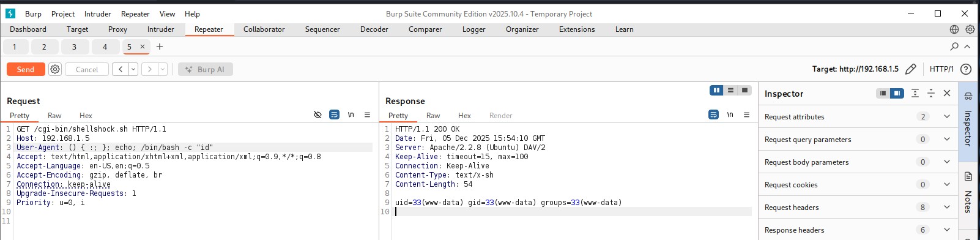Open the globe proxy settings icon
This screenshot has width=980, height=240.
954,29
